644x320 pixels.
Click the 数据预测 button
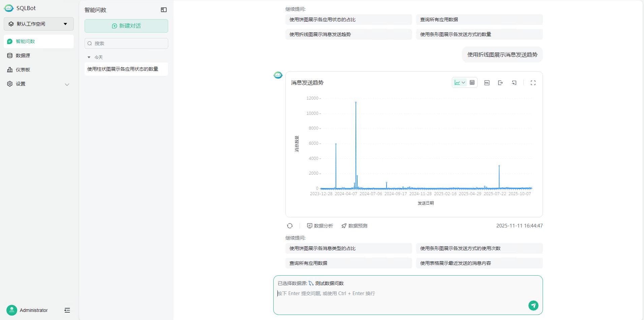[x=354, y=226]
